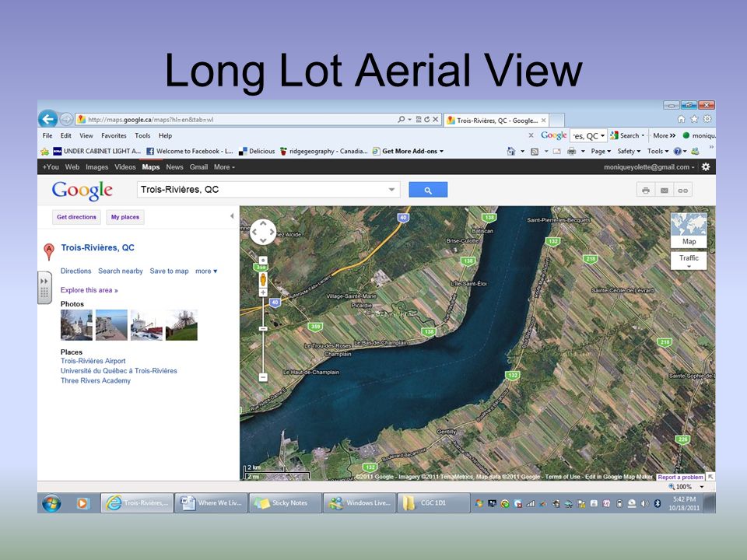Switch to the Sticky Notes taskbar button
This screenshot has width=747, height=560.
285,503
